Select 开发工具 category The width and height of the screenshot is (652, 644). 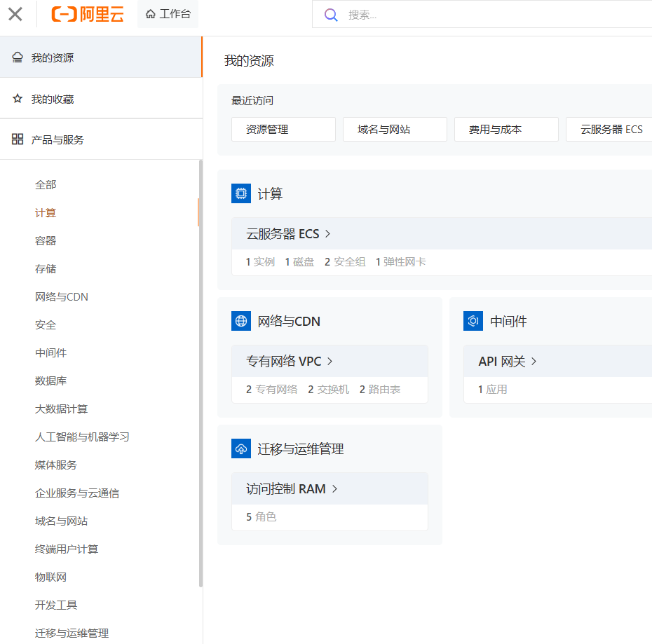click(x=56, y=605)
